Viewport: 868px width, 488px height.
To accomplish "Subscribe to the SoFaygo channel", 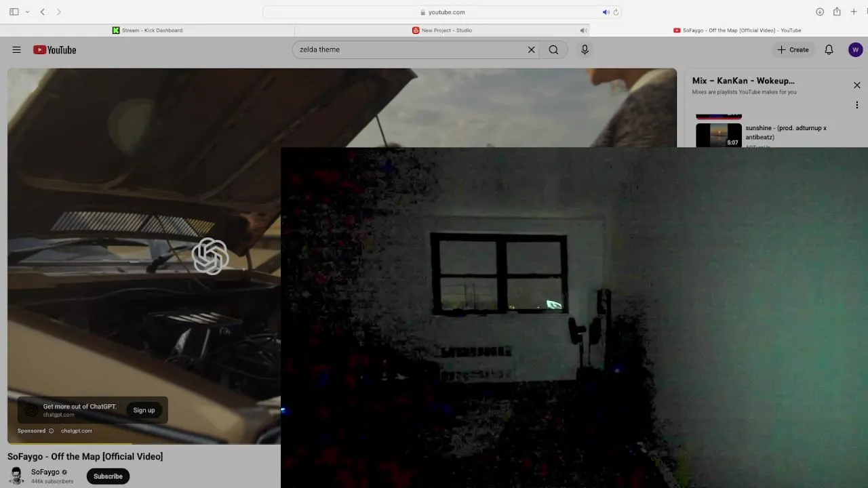I will pyautogui.click(x=108, y=476).
